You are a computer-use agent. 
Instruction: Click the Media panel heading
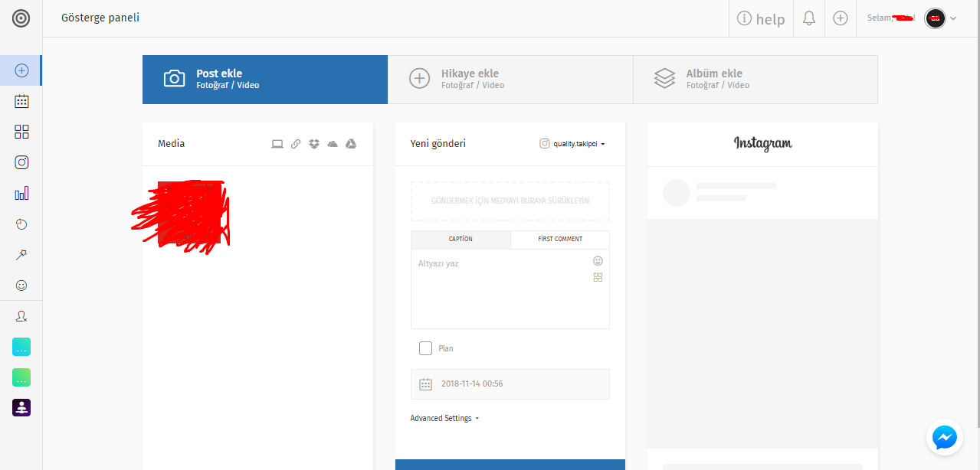171,144
